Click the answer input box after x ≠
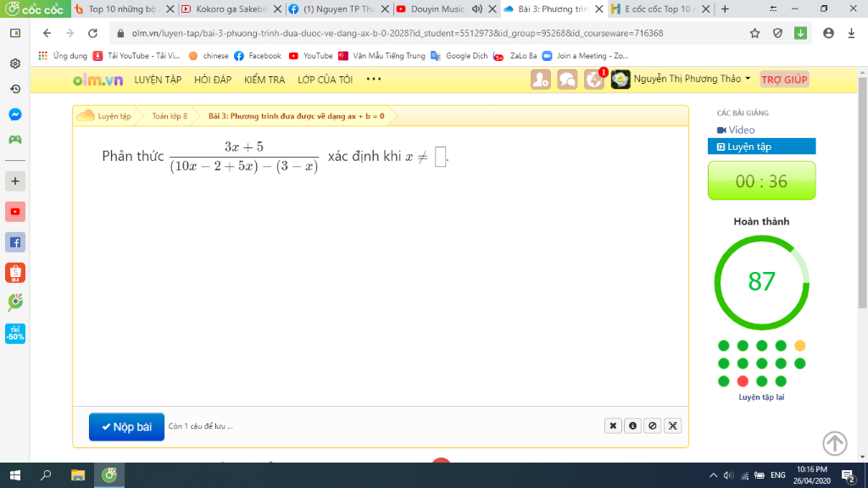 pyautogui.click(x=440, y=157)
